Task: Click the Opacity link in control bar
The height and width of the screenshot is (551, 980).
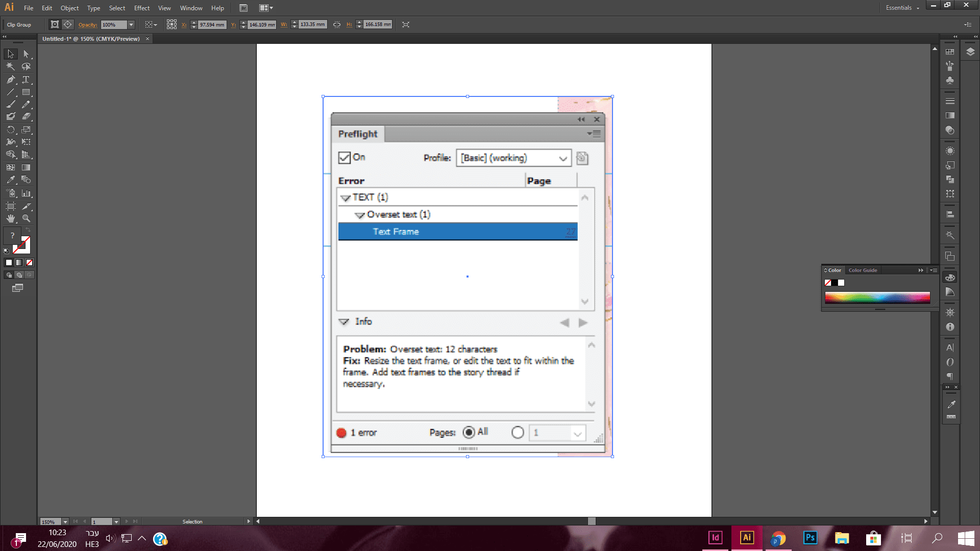Action: pos(88,24)
